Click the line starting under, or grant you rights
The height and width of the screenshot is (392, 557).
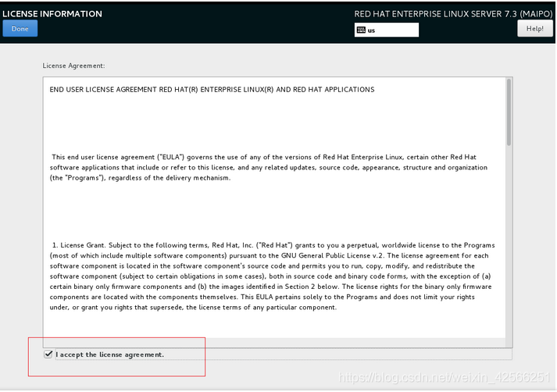(x=193, y=307)
